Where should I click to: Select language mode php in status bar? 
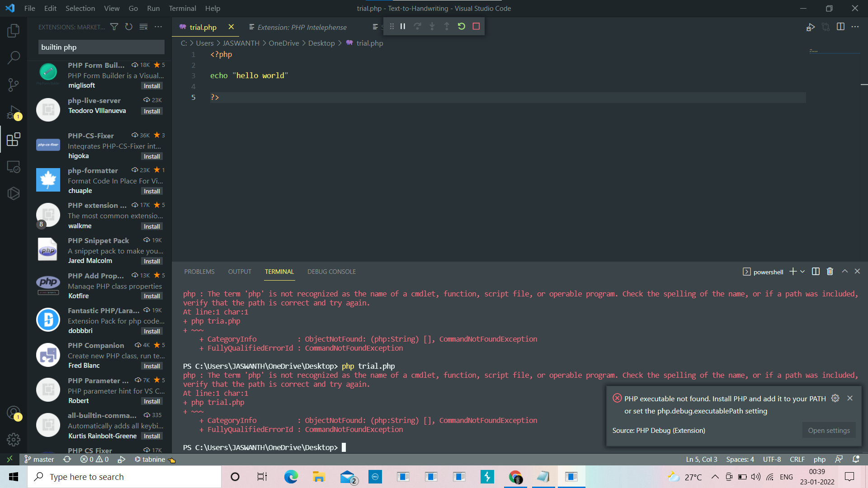(x=819, y=459)
